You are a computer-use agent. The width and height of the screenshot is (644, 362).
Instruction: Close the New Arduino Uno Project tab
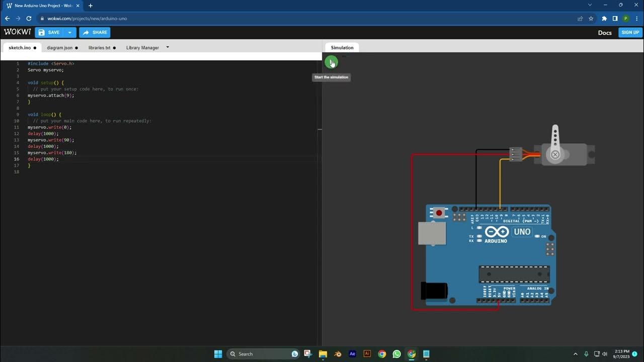[77, 6]
